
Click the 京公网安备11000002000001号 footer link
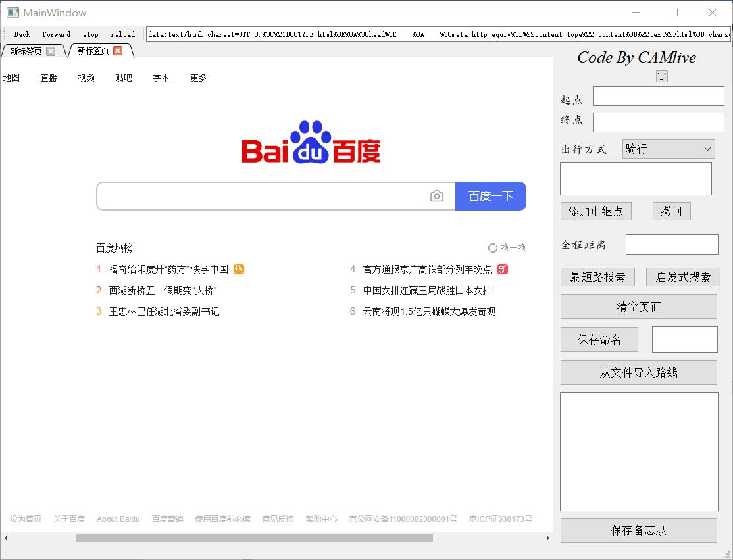pyautogui.click(x=403, y=519)
